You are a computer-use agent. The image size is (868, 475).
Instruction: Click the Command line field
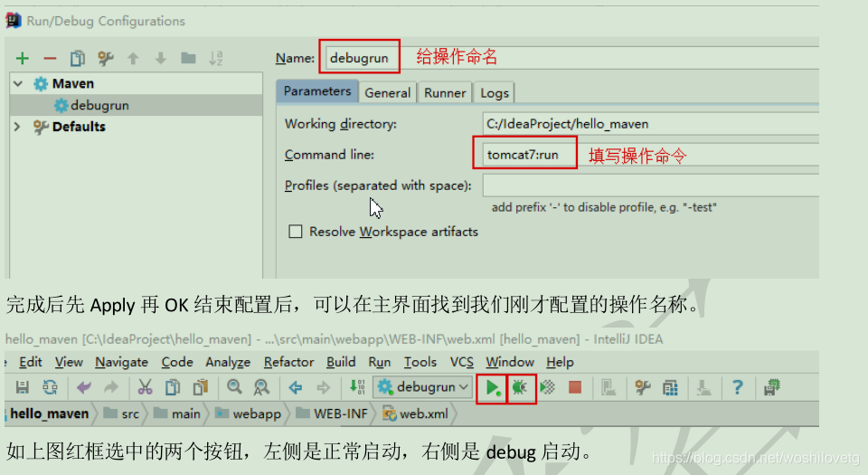[x=650, y=155]
